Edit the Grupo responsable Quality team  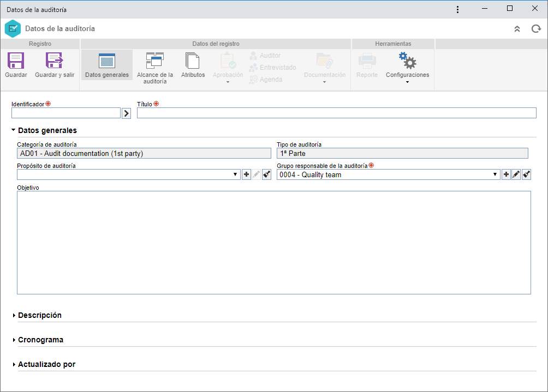516,174
